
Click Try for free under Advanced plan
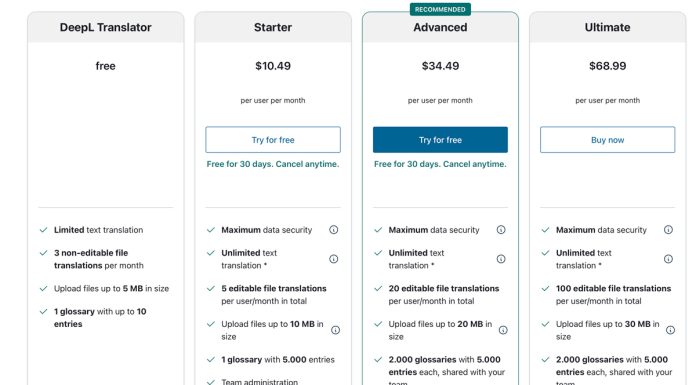point(440,140)
